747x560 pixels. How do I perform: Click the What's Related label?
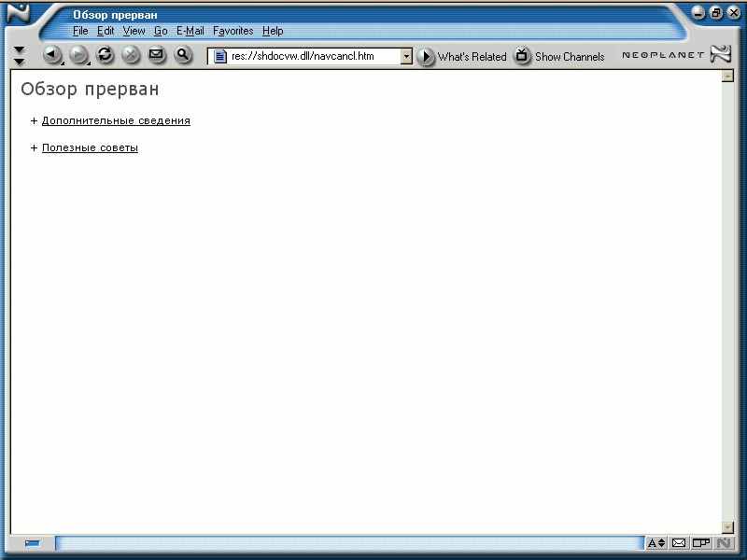(472, 57)
